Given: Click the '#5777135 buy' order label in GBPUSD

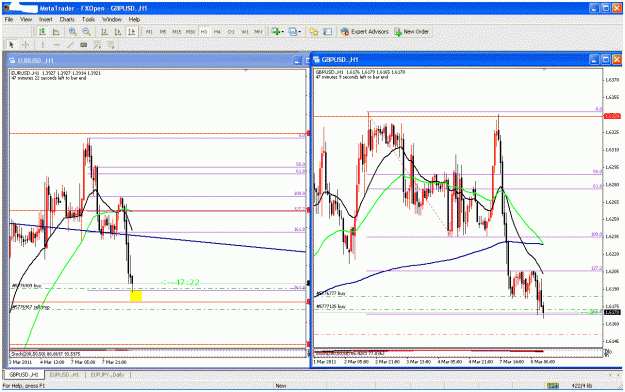Looking at the screenshot, I should tap(330, 306).
